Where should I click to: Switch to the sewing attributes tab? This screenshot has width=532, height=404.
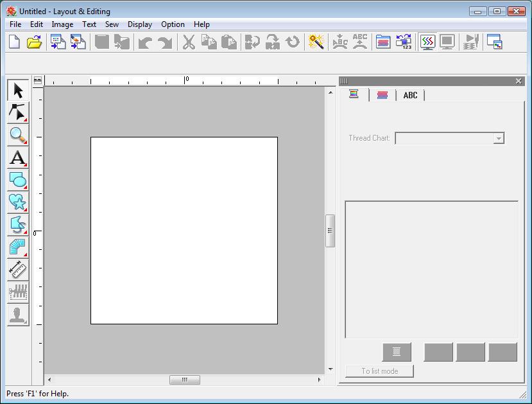[x=382, y=95]
